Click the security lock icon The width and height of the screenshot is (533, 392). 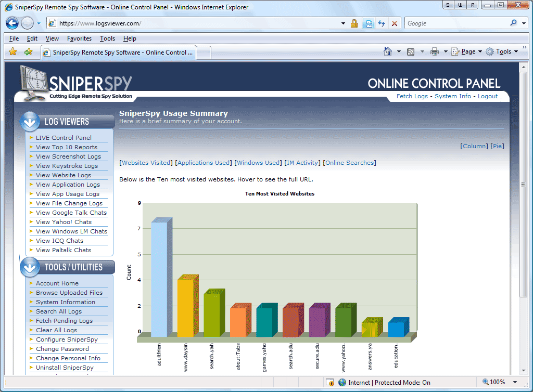[354, 23]
